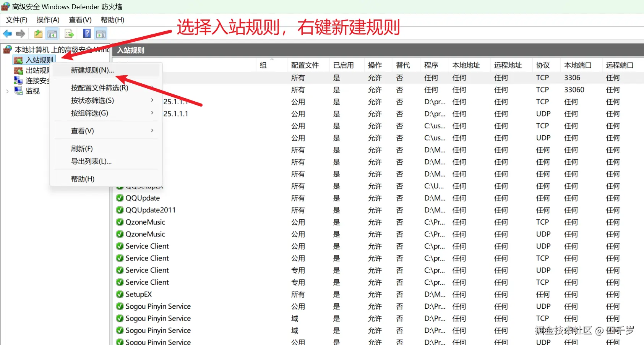Click the Export list toolbar icon
The width and height of the screenshot is (644, 345).
(x=69, y=34)
